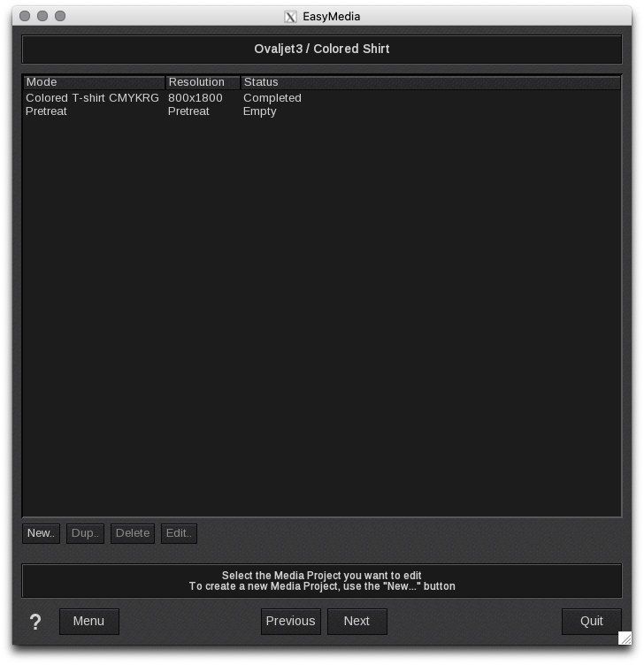Click the Status column header
The image size is (644, 665).
pyautogui.click(x=430, y=82)
